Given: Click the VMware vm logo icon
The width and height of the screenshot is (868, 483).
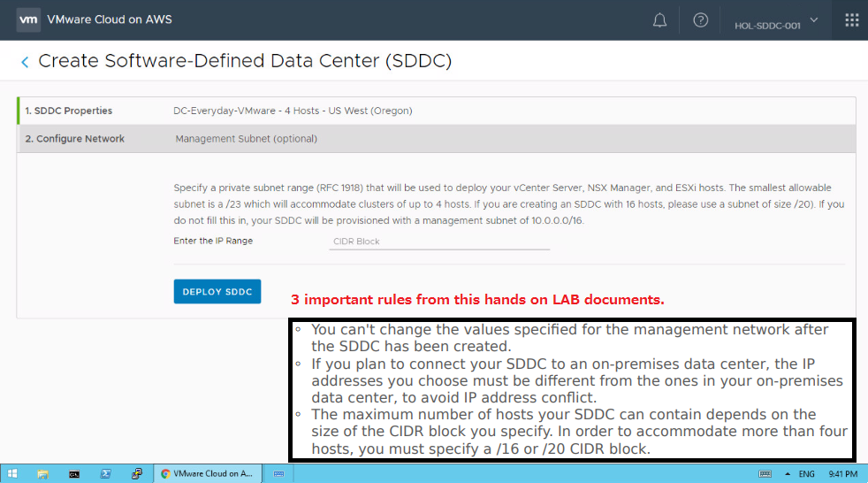Looking at the screenshot, I should click(x=28, y=20).
